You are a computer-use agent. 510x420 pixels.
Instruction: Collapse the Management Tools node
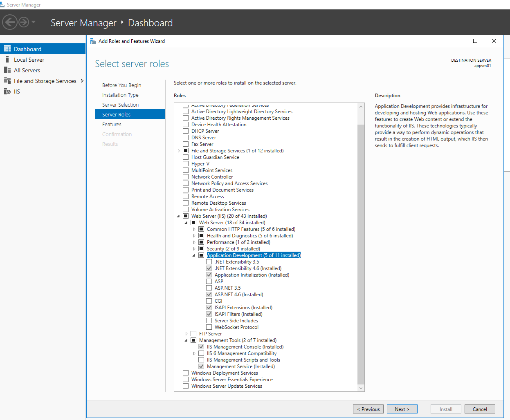click(x=186, y=340)
